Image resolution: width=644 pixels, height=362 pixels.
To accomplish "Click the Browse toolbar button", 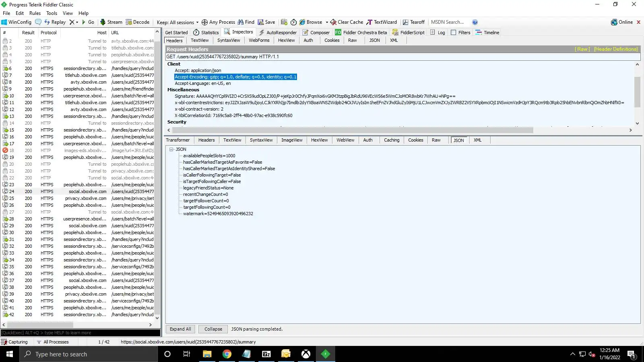I will click(x=311, y=22).
